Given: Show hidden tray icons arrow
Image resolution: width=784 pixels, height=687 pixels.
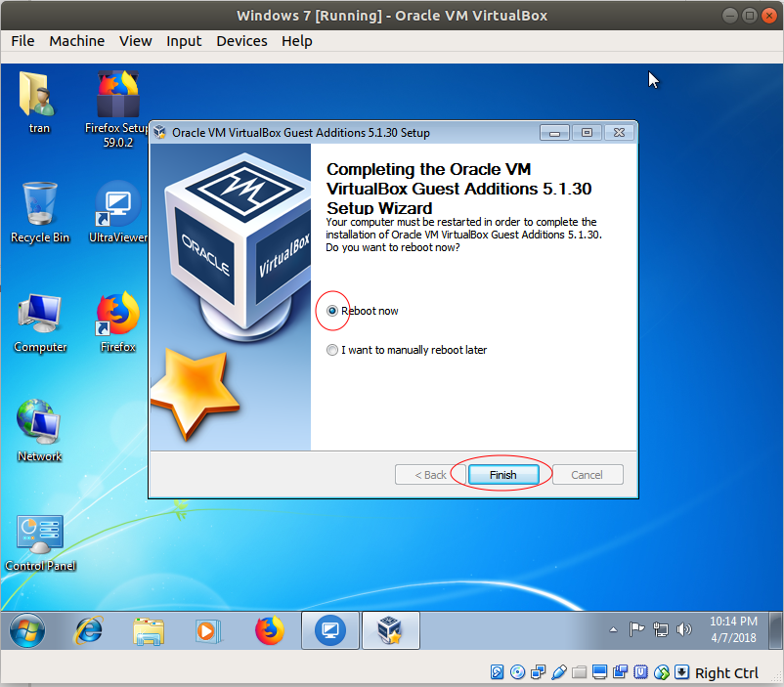Looking at the screenshot, I should [613, 630].
